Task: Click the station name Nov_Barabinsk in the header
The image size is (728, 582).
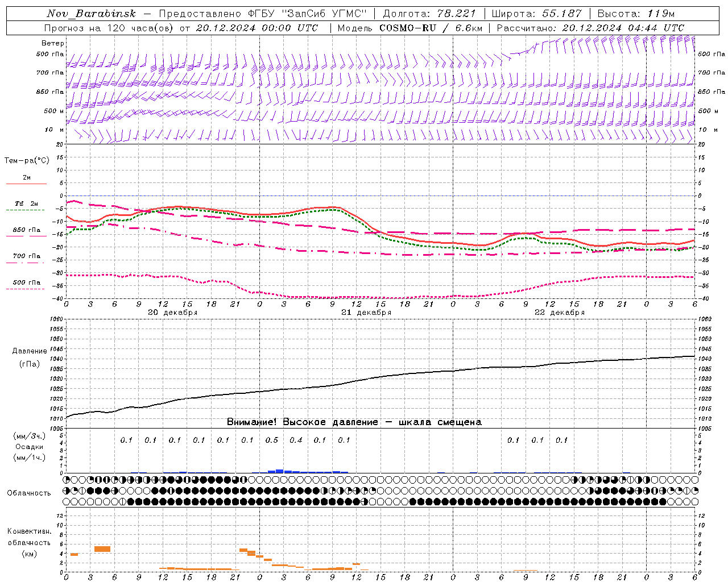Action: 91,14
